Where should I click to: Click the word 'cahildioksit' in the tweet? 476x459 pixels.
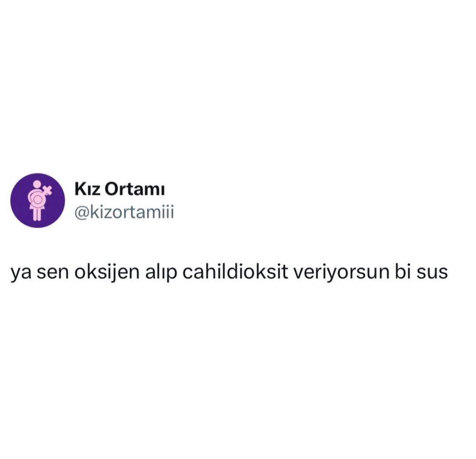tap(235, 271)
